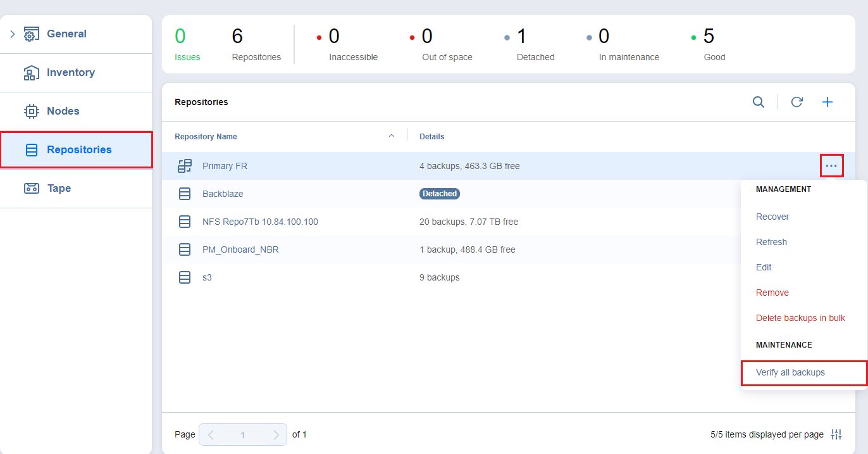Select Recover from the management menu
This screenshot has height=454, width=868.
click(772, 216)
